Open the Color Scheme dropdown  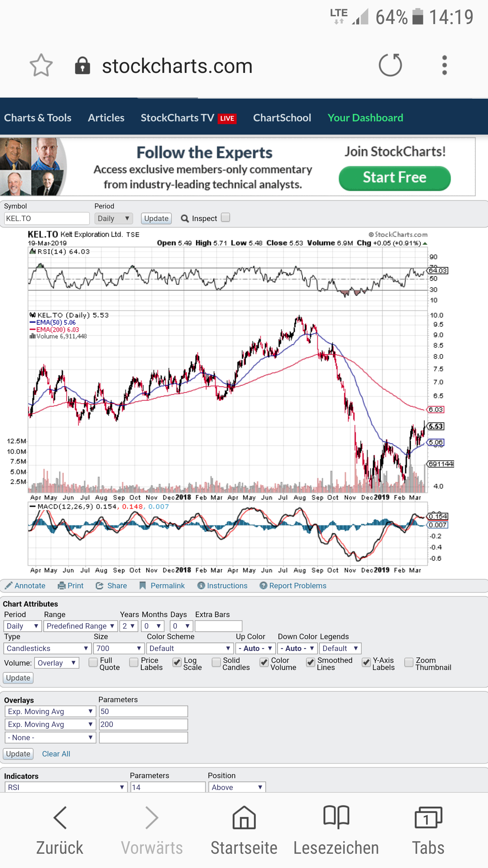(x=190, y=648)
